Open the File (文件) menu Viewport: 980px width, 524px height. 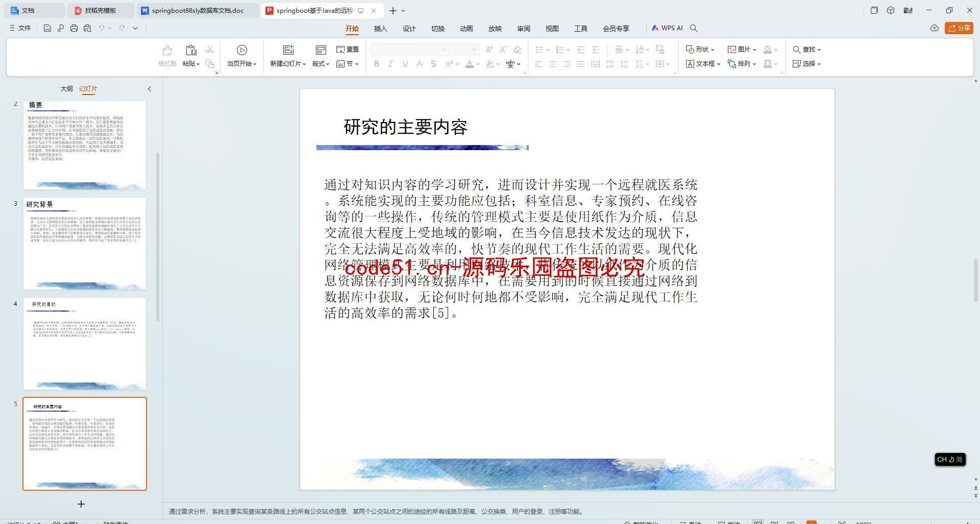tap(20, 28)
